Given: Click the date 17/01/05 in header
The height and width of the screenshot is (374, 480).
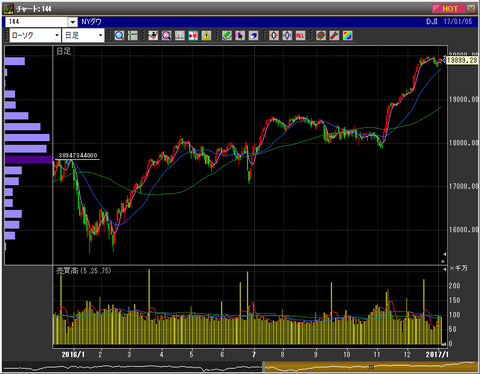Looking at the screenshot, I should point(458,22).
